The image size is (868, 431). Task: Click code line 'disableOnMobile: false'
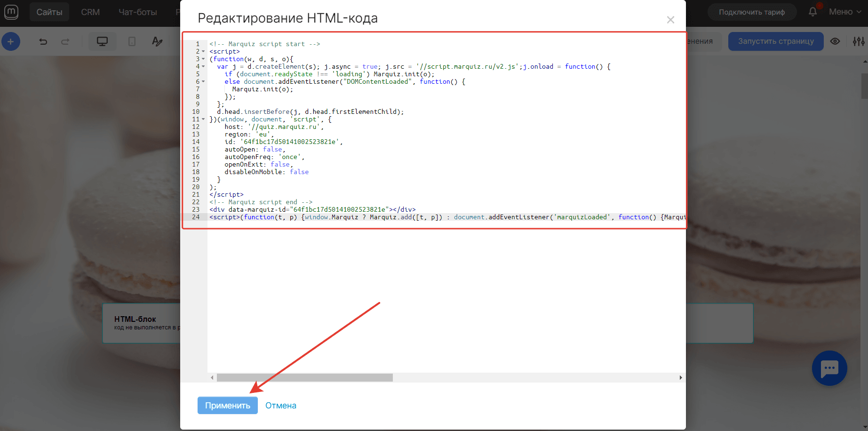tap(267, 172)
